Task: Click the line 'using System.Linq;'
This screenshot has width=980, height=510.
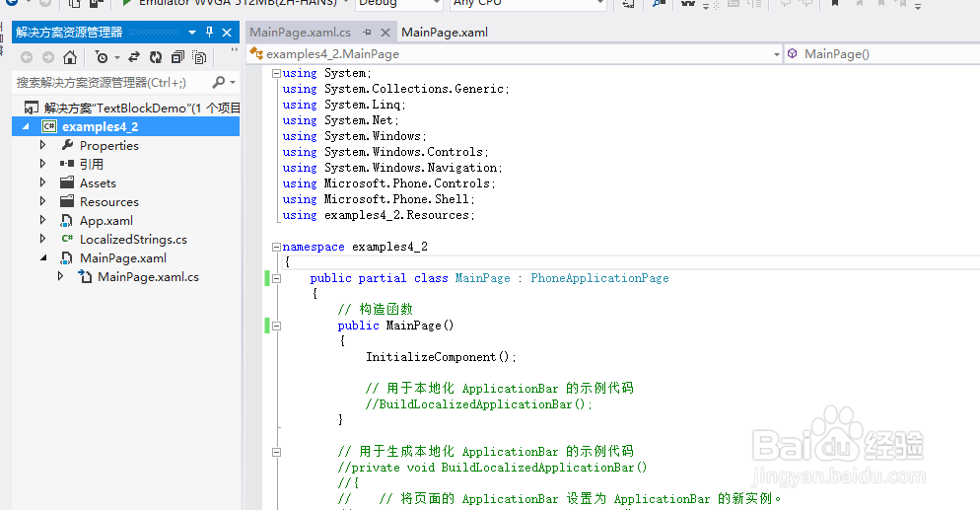Action: click(x=344, y=105)
